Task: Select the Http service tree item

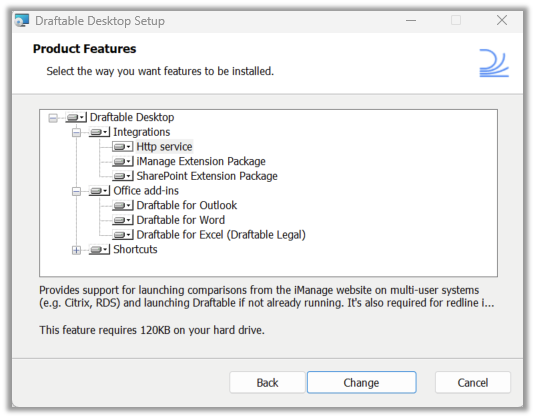Action: click(x=164, y=147)
